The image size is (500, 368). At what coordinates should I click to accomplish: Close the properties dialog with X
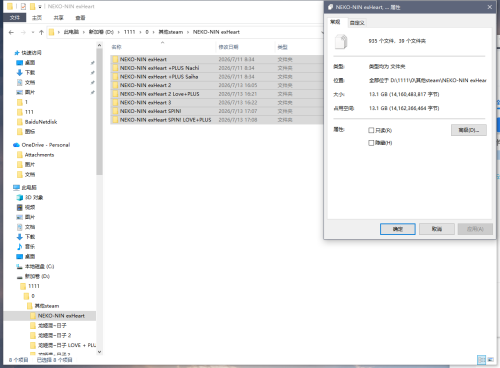click(x=490, y=7)
